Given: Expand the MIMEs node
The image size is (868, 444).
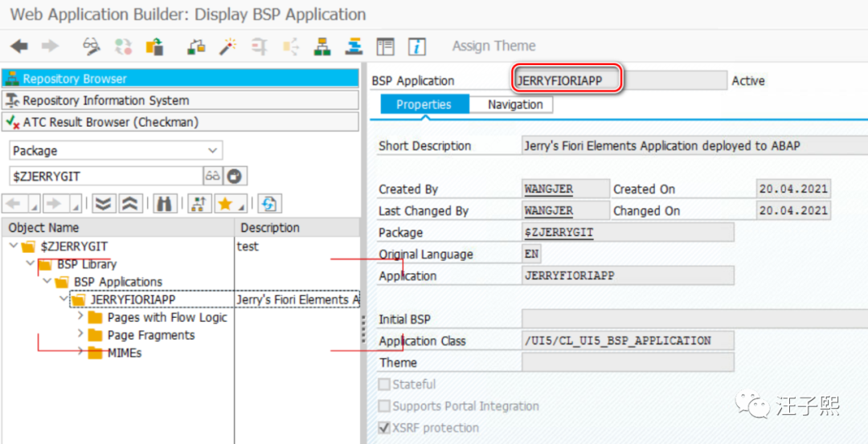Looking at the screenshot, I should [x=81, y=352].
